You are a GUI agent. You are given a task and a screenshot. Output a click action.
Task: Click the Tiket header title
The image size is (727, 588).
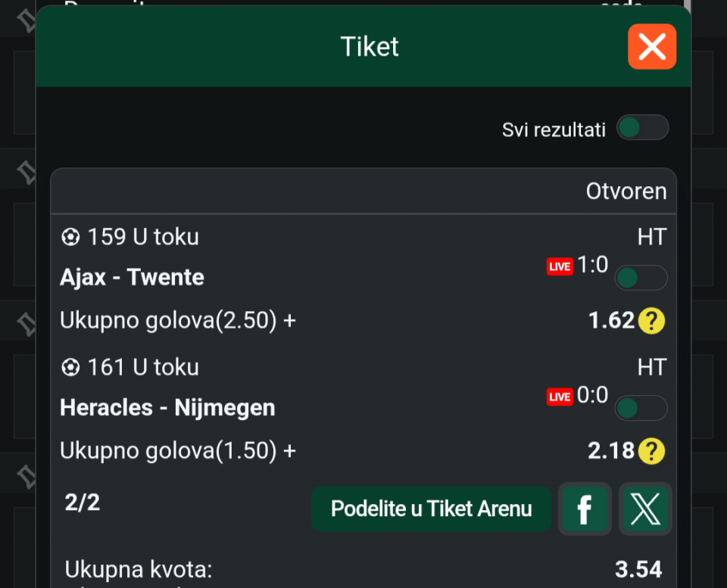pos(370,46)
